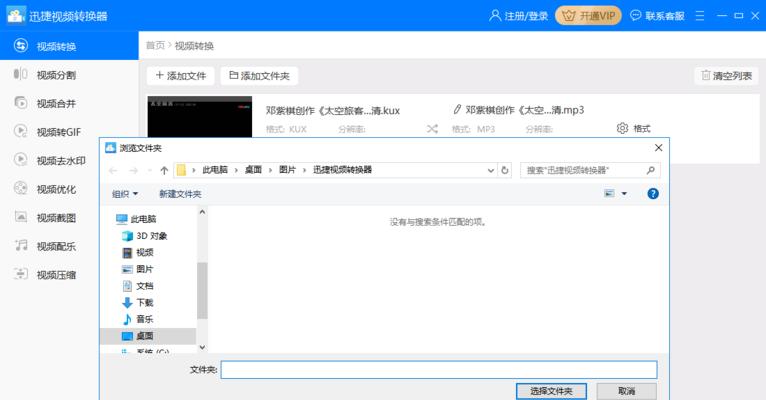Viewport: 766px width, 400px height.
Task: Click the 注册/登录 user link
Action: tap(518, 16)
